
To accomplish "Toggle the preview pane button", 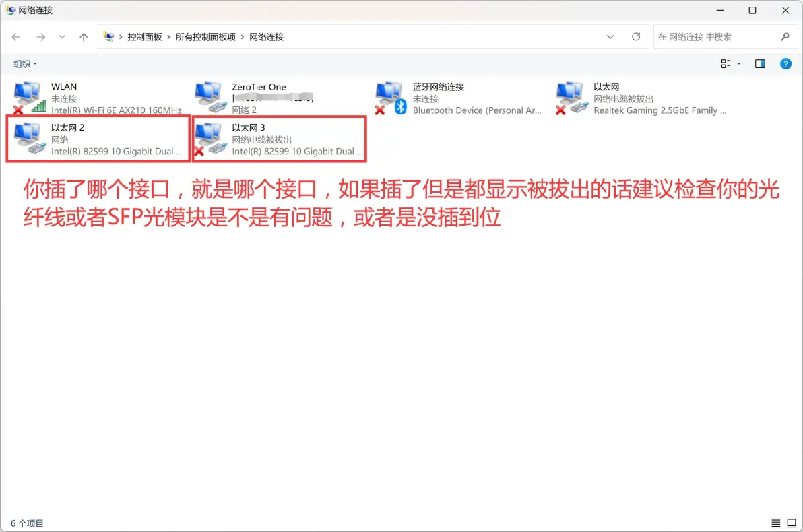I will (760, 63).
